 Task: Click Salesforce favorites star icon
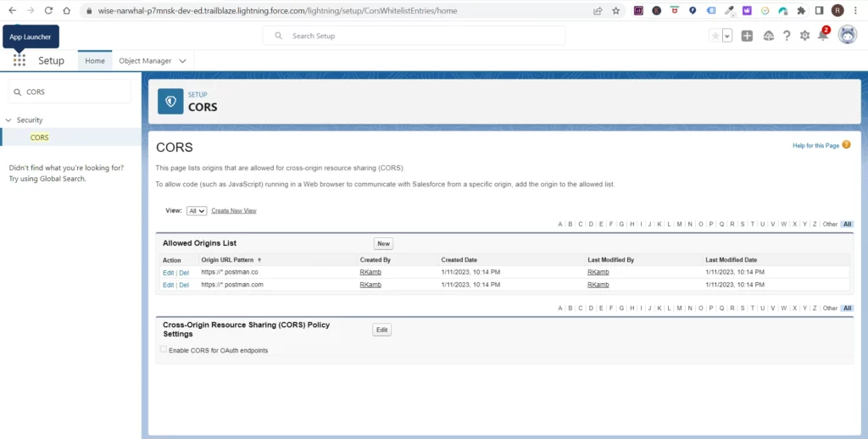pos(715,36)
